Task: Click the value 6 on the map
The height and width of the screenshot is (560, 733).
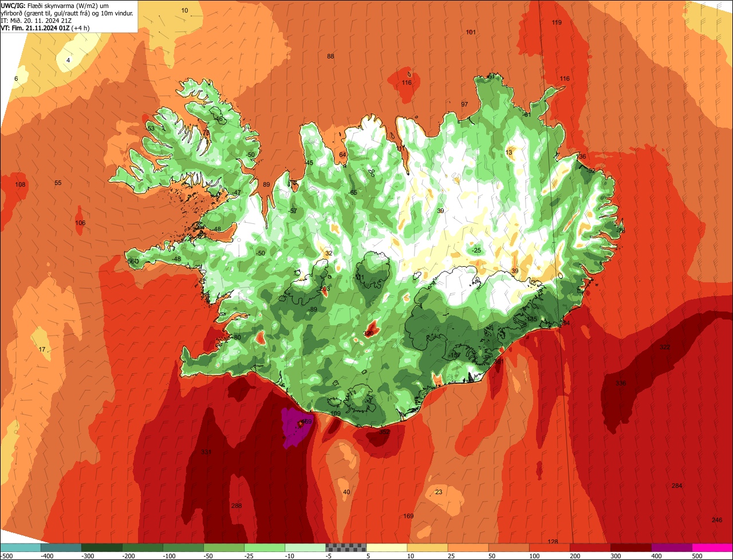Action: [16, 78]
